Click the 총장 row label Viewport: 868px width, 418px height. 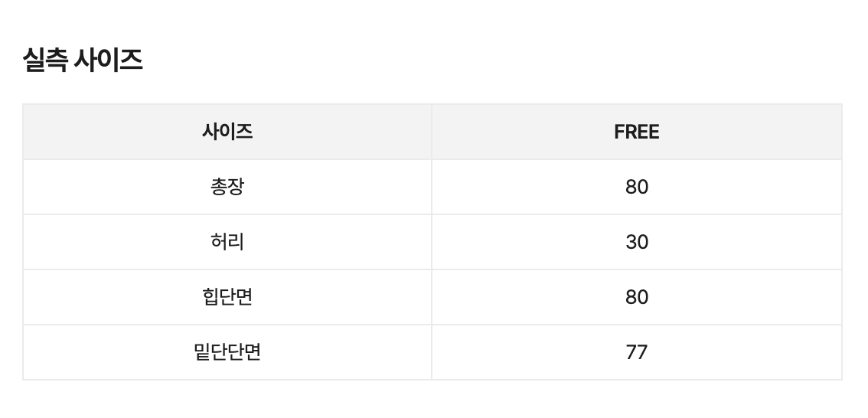pyautogui.click(x=227, y=187)
